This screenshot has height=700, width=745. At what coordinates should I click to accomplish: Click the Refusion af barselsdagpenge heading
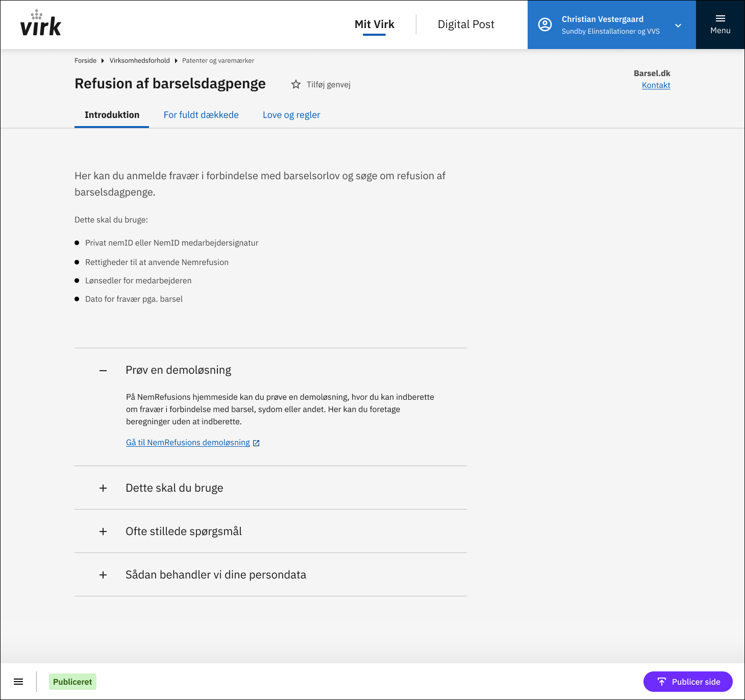pyautogui.click(x=170, y=84)
